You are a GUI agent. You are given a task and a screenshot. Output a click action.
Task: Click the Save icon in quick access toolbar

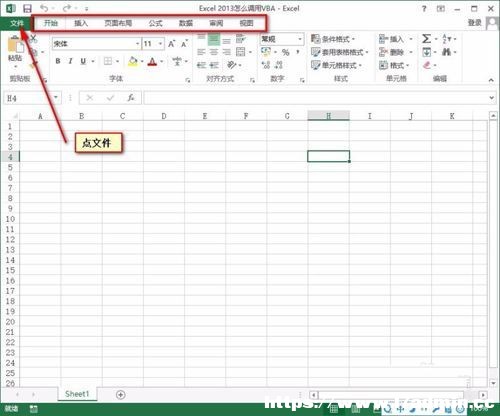[27, 8]
